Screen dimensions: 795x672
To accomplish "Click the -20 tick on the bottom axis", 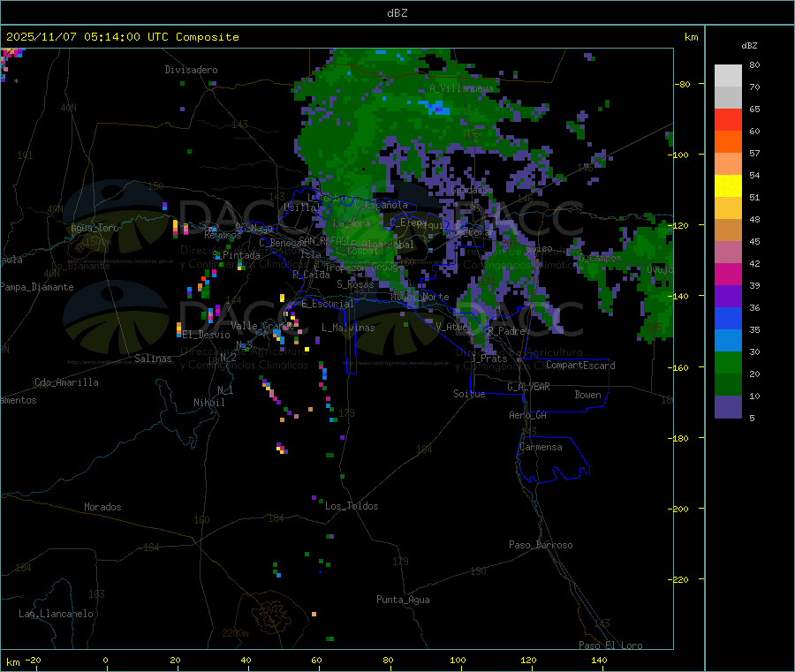I will tap(33, 660).
